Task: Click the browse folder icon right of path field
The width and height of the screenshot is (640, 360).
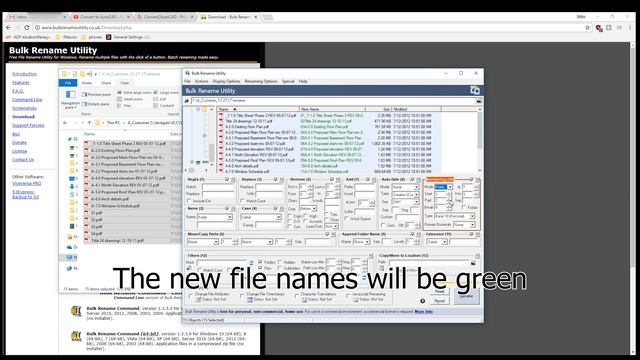Action: 479,100
